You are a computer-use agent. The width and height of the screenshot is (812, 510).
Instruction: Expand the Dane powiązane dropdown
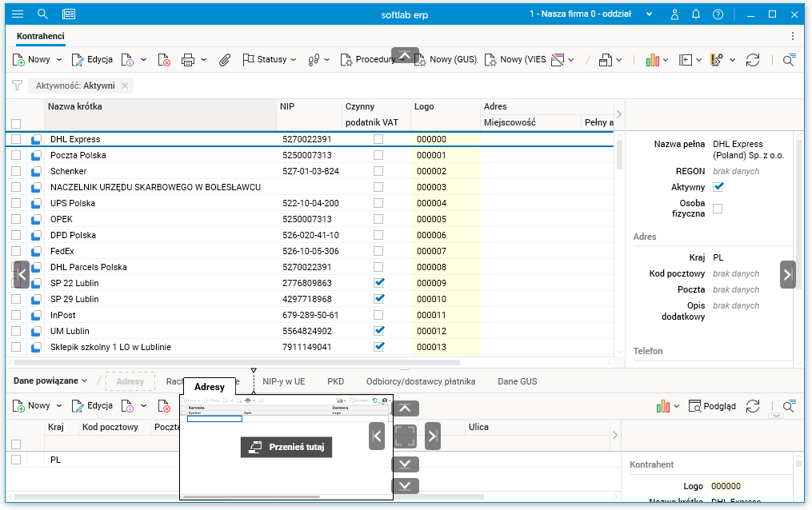click(x=50, y=381)
